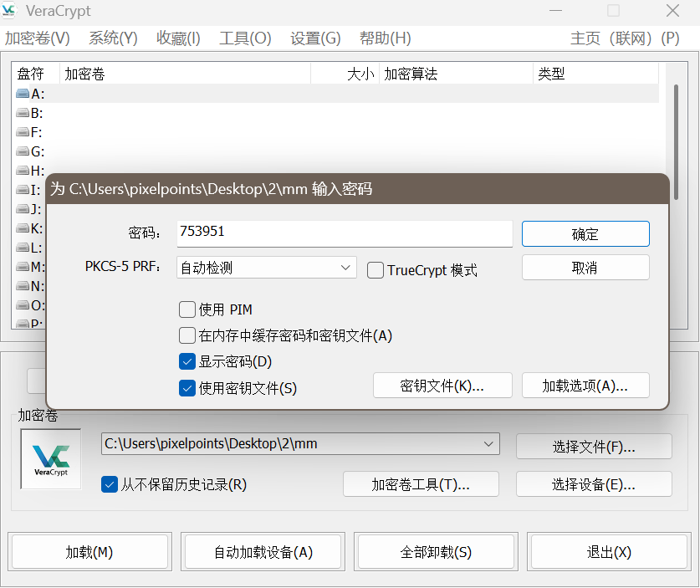This screenshot has width=700, height=588.
Task: Click the 密码 input field showing 753951
Action: (345, 233)
